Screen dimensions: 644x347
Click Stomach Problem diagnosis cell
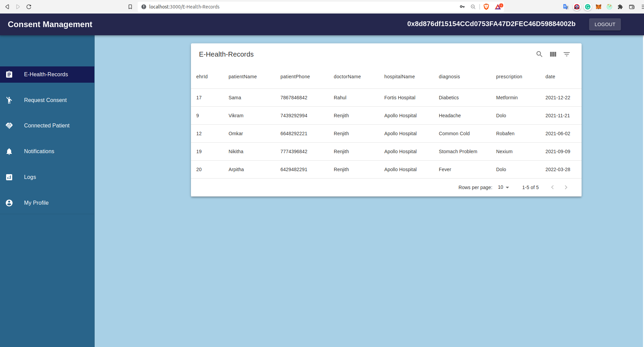(x=458, y=151)
